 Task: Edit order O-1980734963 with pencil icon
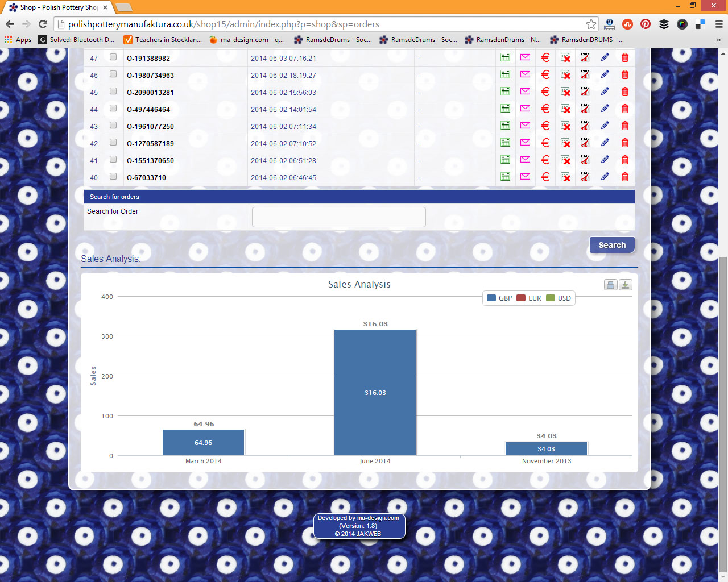pos(605,74)
